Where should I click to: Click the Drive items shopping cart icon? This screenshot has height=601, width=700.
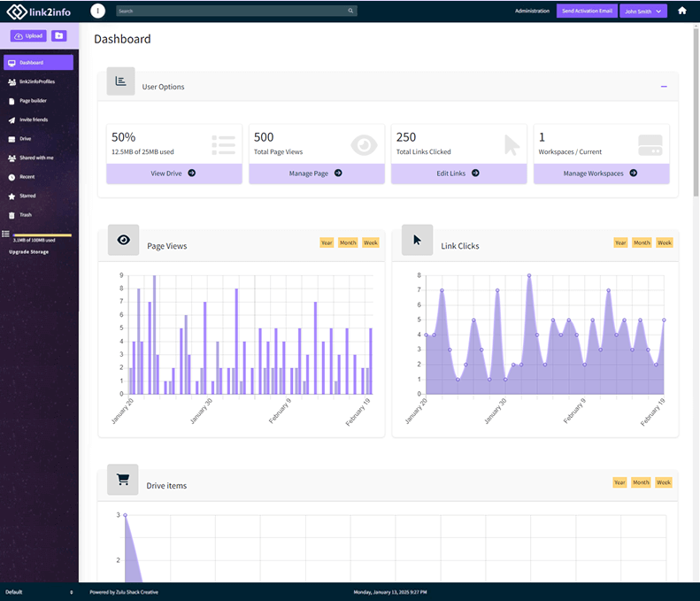pyautogui.click(x=123, y=480)
